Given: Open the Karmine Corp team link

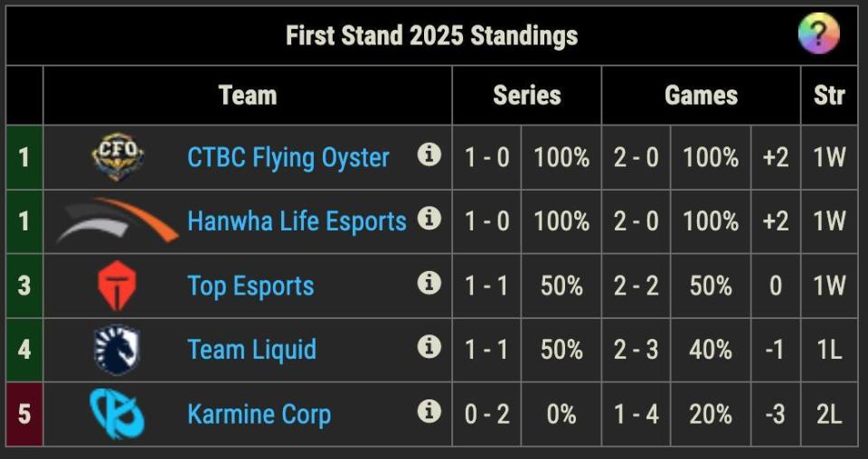Looking at the screenshot, I should click(259, 414).
